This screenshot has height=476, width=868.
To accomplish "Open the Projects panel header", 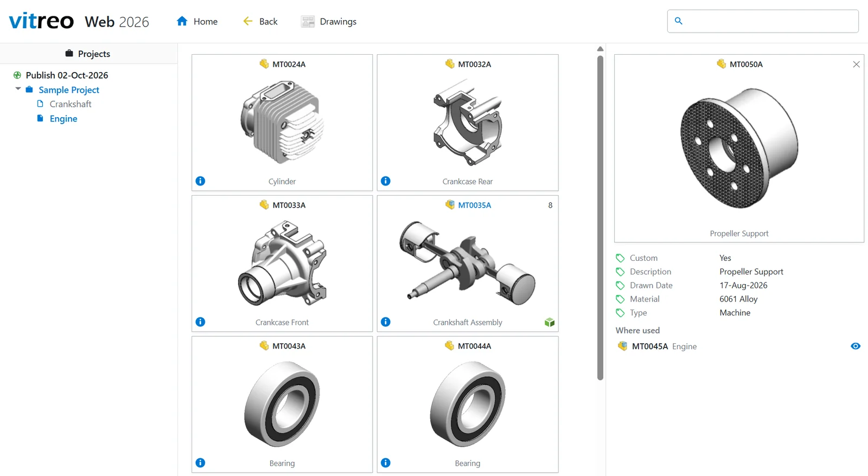I will point(88,54).
